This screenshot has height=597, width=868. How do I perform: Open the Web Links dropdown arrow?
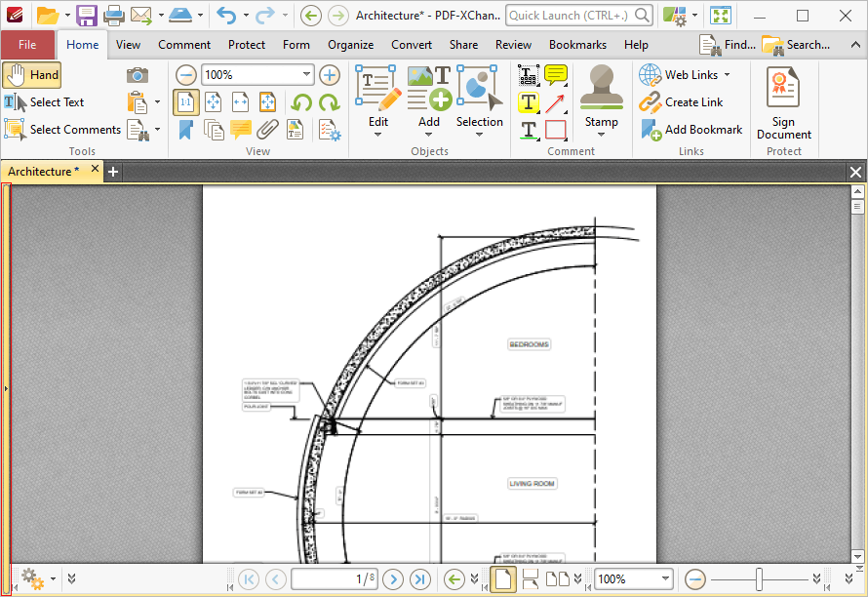click(x=727, y=75)
